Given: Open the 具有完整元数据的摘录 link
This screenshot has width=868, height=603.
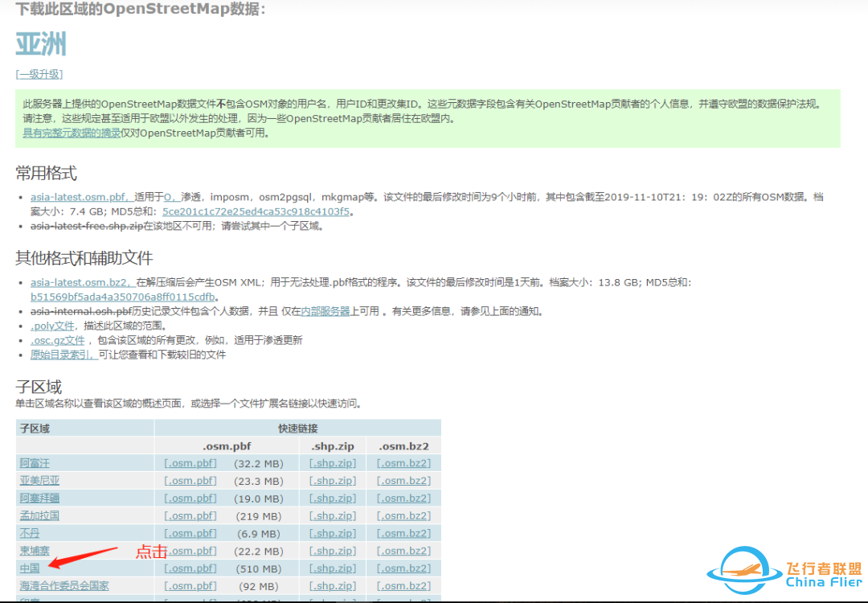Looking at the screenshot, I should point(72,133).
